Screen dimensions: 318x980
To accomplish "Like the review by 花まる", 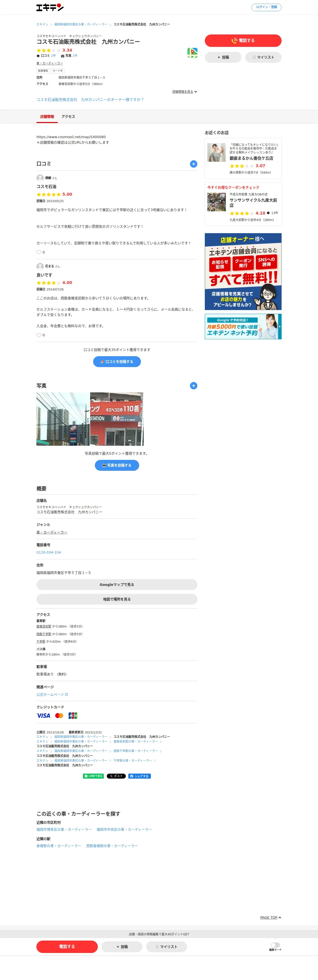I will [x=39, y=335].
